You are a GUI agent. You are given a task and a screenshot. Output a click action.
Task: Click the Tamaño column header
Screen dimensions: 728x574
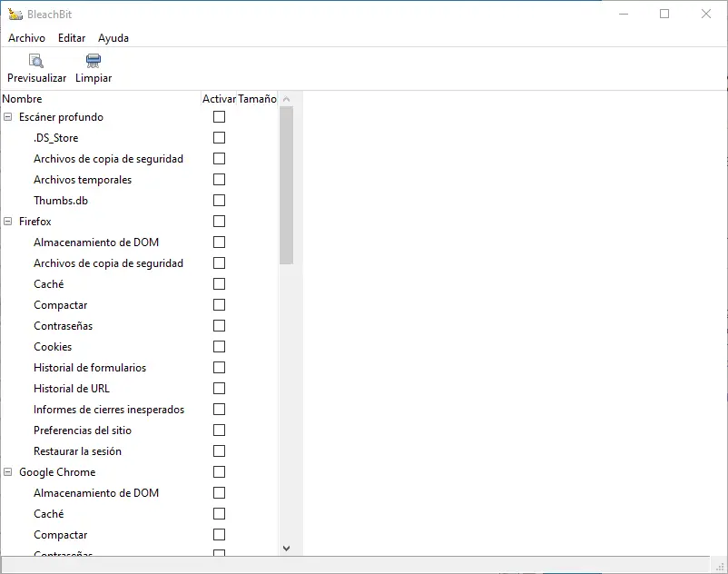click(257, 99)
